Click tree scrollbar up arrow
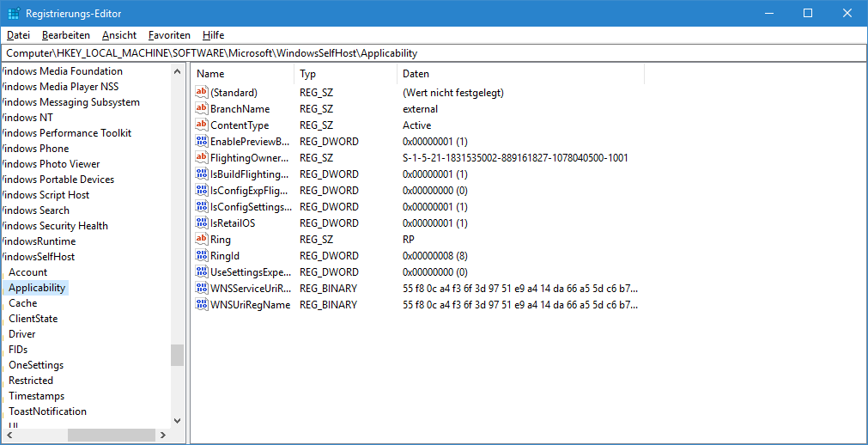Viewport: 868px width, 445px height. pos(177,71)
